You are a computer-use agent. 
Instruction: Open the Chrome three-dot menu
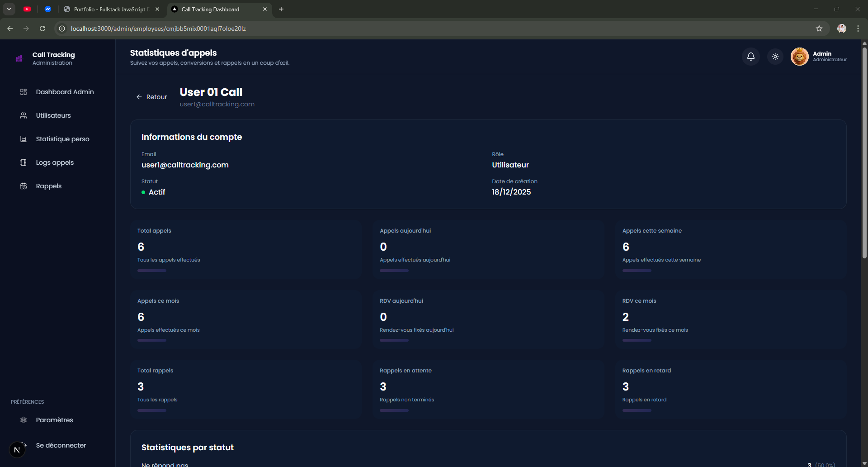point(858,29)
